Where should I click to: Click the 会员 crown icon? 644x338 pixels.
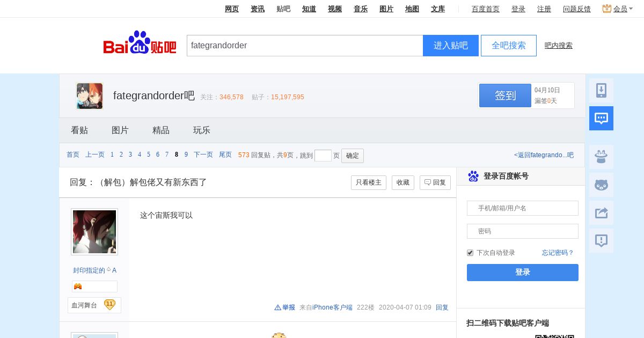(x=607, y=9)
